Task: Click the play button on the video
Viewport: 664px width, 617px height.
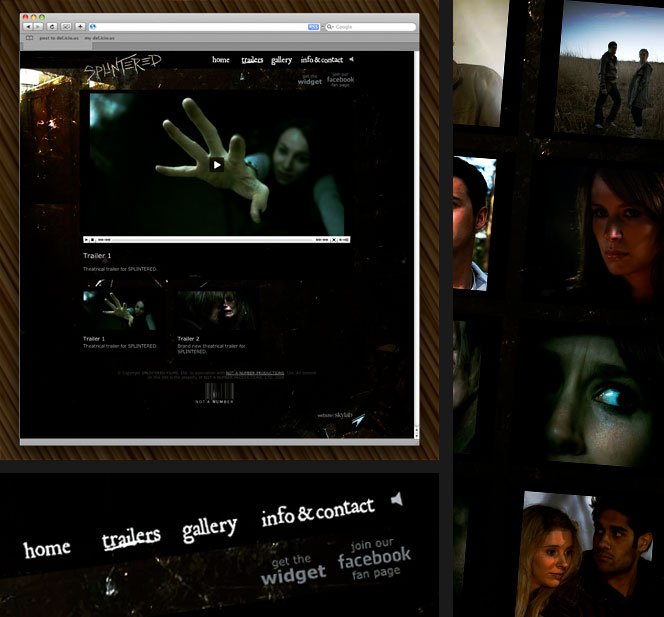Action: pos(217,165)
